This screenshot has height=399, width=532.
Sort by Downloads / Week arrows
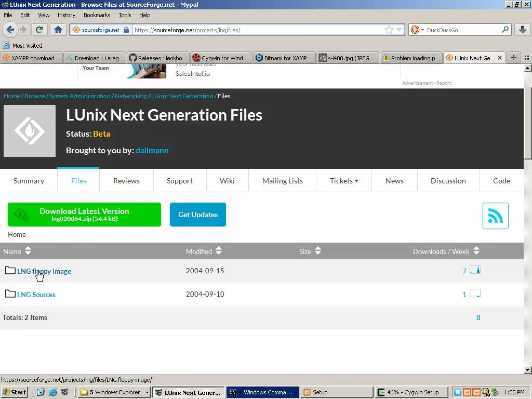point(476,251)
